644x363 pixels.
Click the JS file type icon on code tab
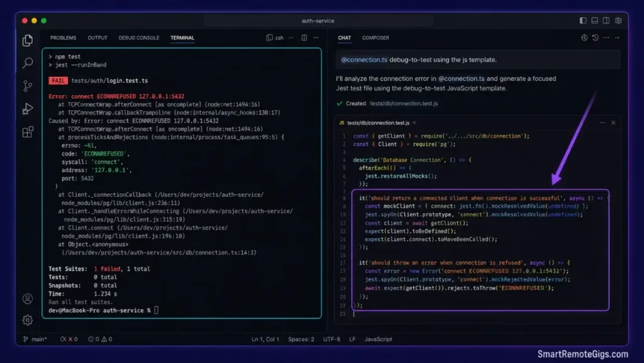coord(341,123)
